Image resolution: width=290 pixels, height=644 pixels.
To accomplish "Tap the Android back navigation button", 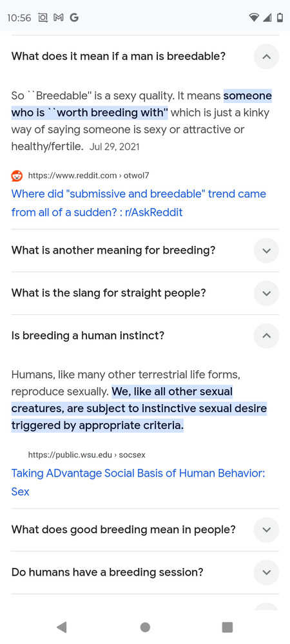I will [x=62, y=627].
